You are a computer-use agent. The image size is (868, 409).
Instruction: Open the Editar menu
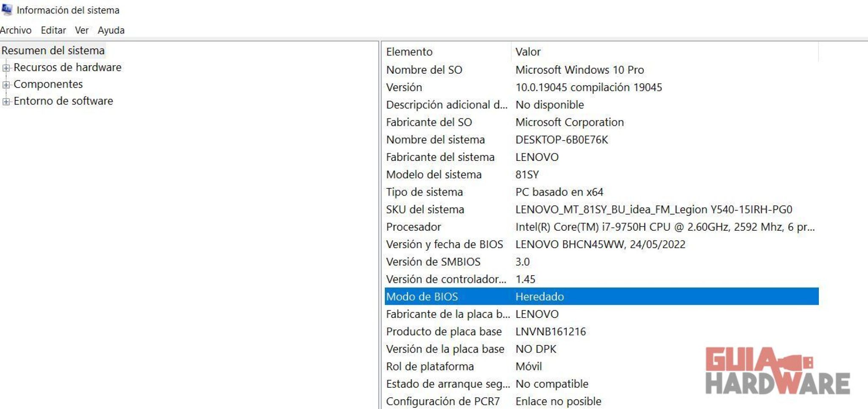53,30
